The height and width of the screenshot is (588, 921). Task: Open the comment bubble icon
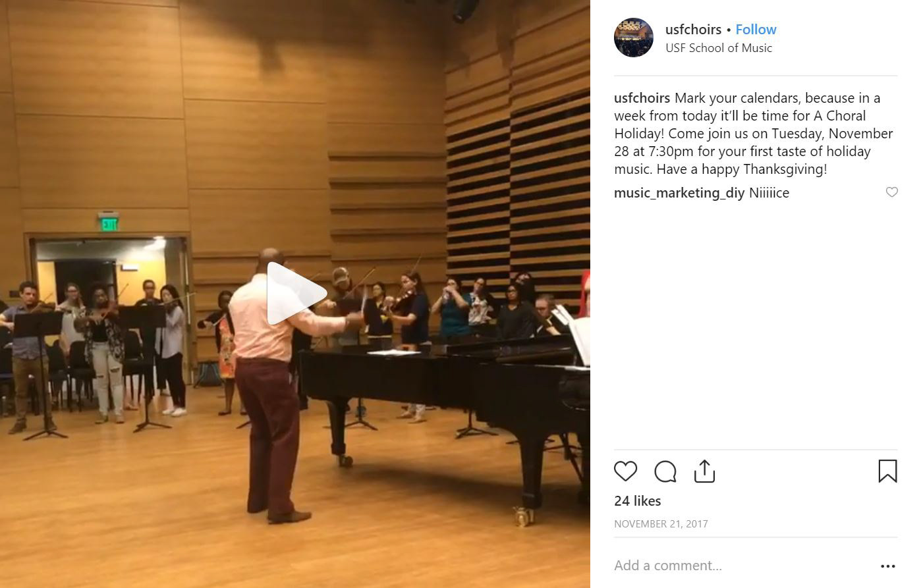665,471
